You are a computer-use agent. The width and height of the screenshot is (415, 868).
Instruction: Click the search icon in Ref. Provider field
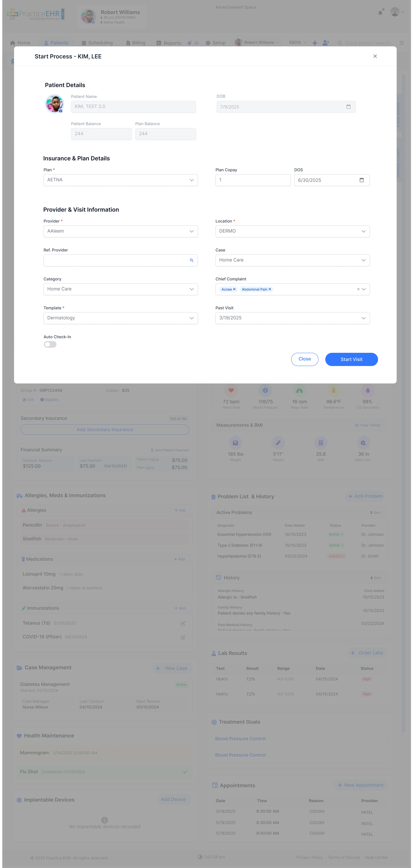191,260
